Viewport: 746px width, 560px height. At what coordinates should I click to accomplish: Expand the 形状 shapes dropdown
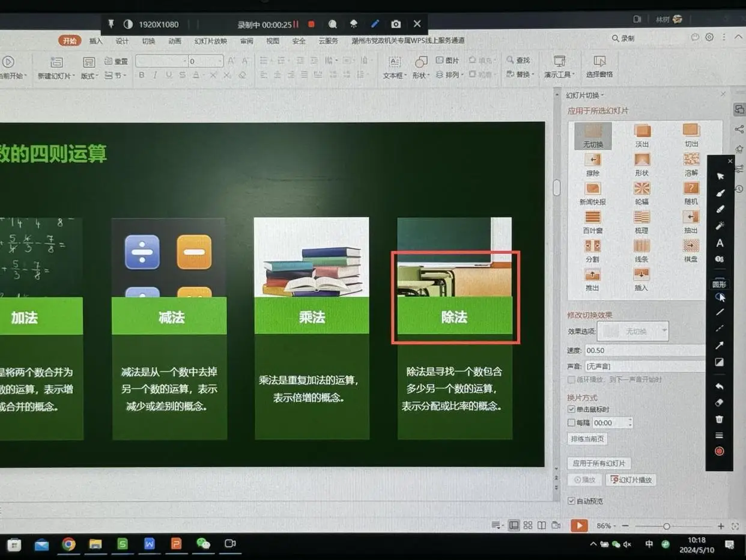(421, 75)
